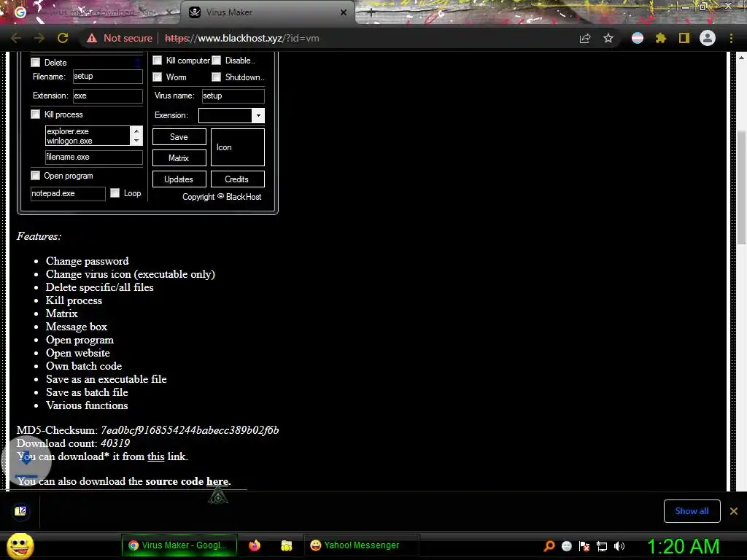Open the Not secure warning info

(x=119, y=38)
